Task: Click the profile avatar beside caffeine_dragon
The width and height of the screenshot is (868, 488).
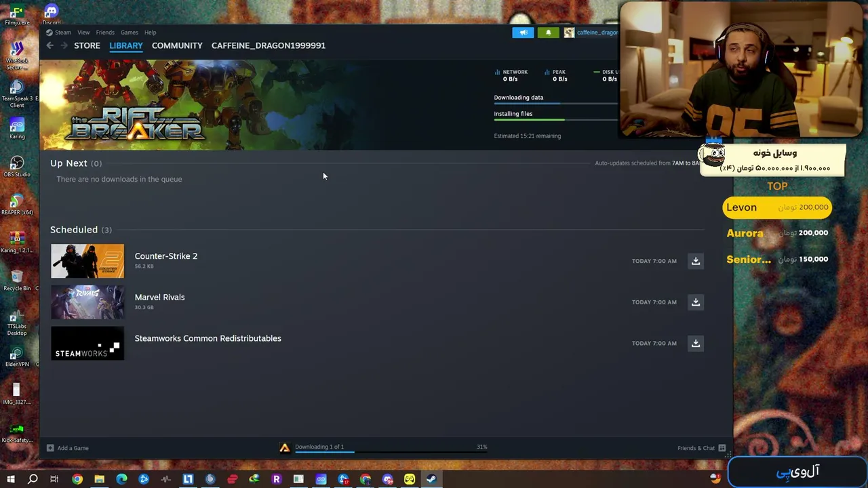Action: pos(569,33)
